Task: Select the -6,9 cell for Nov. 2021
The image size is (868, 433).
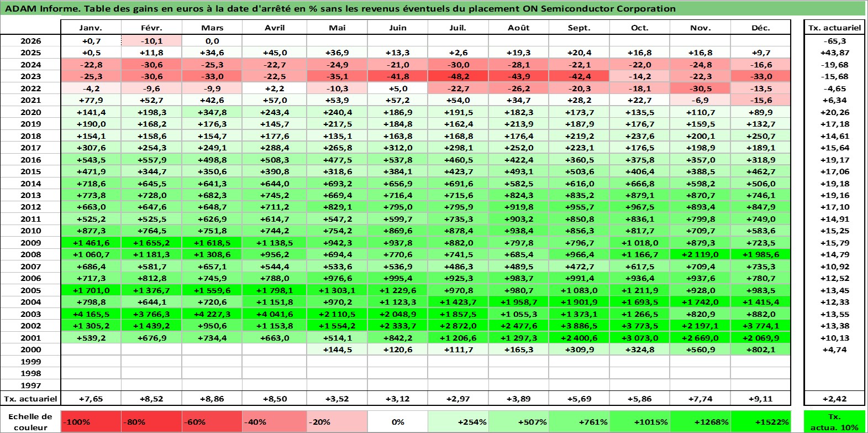Action: [700, 100]
